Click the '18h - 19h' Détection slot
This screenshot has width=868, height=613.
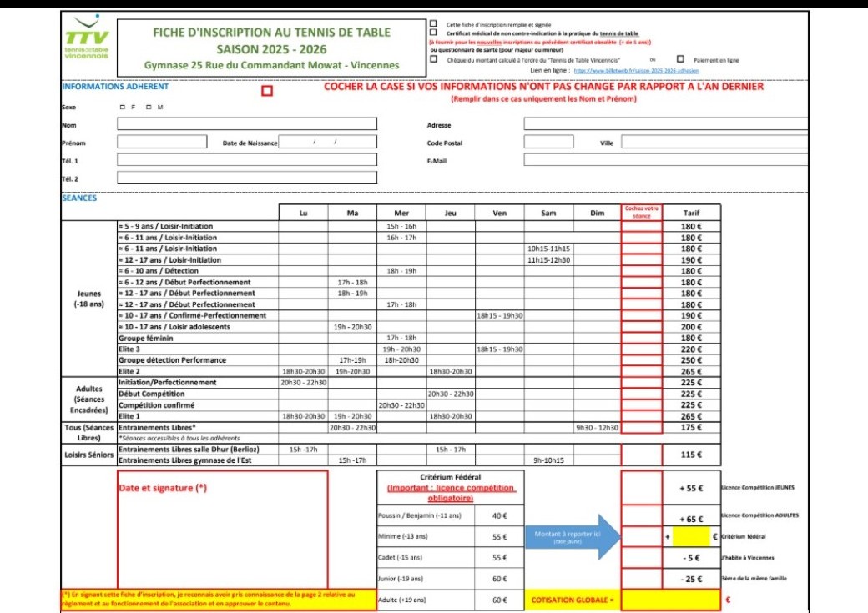coord(401,271)
